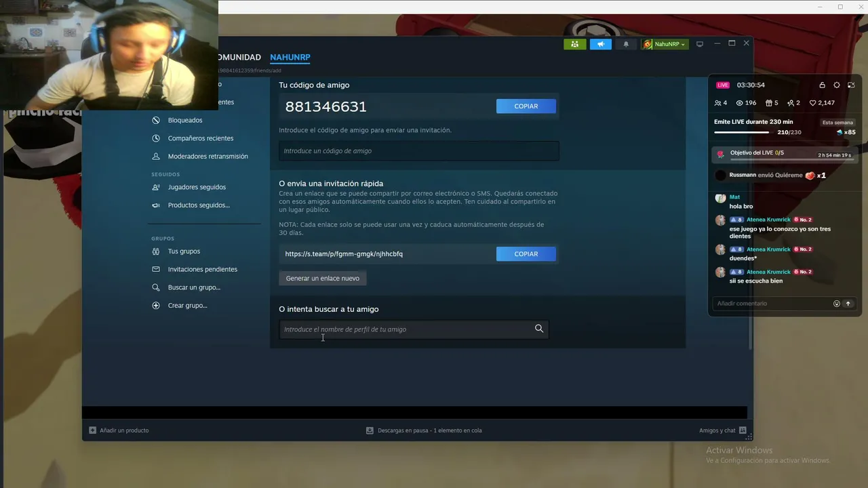868x488 pixels.
Task: Click the clock icon beside Compañeros recientes
Action: click(156, 138)
